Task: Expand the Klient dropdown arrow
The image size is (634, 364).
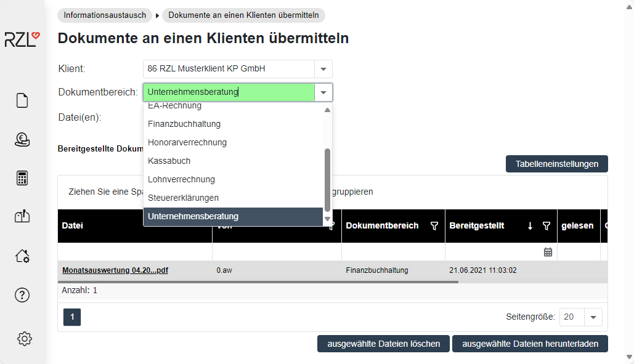Action: pos(323,69)
